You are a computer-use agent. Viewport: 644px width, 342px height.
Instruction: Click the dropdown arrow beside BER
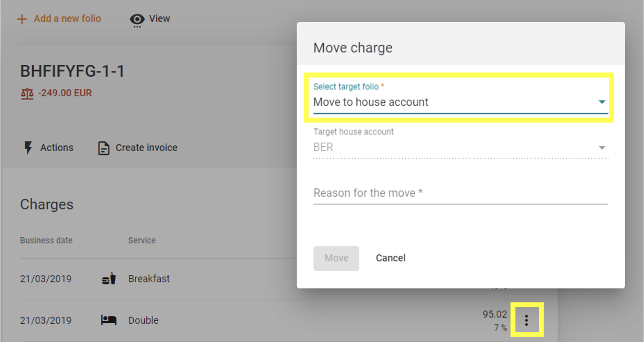click(x=602, y=147)
